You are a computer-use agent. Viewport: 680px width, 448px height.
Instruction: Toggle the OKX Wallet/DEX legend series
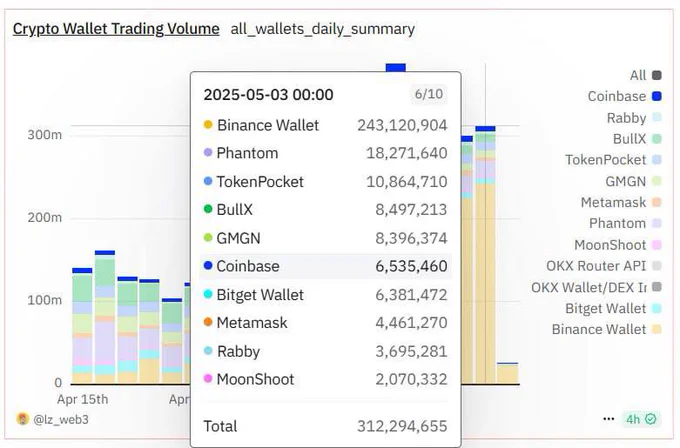point(596,287)
